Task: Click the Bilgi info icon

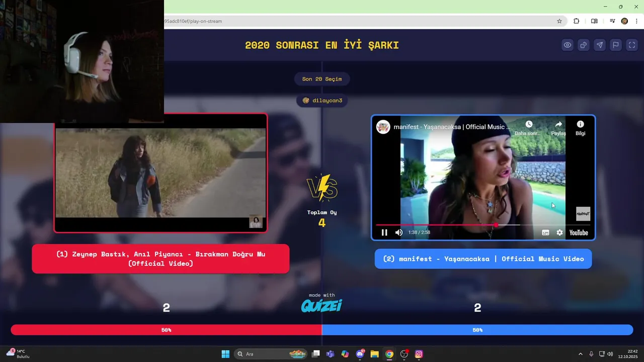Action: tap(580, 124)
